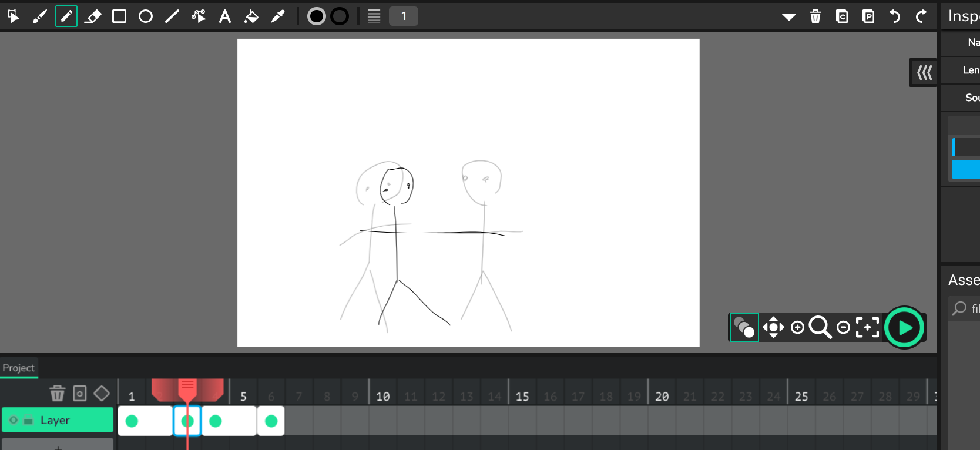Switch to the Project tab
980x450 pixels.
19,368
